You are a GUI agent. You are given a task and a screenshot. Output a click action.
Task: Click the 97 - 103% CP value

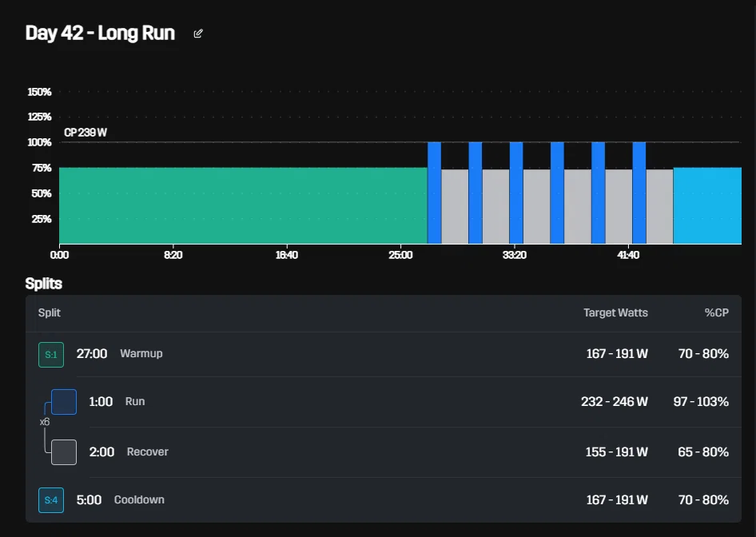tap(701, 401)
